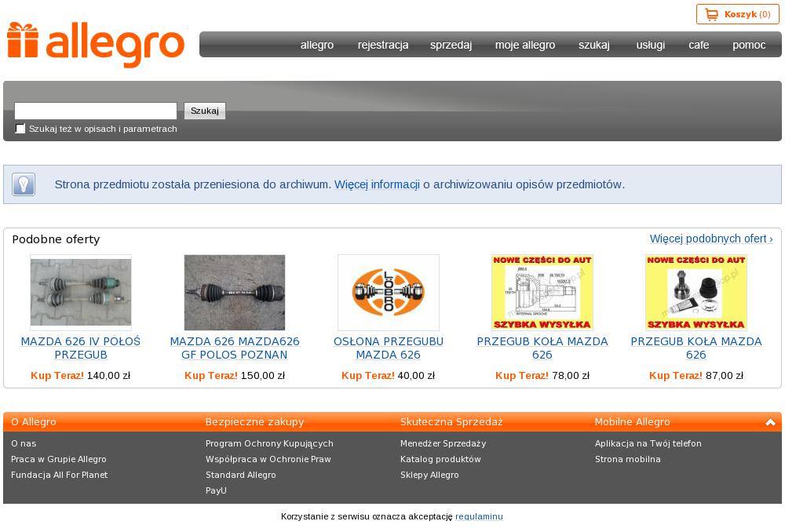Open Standard Allegro footer link
The height and width of the screenshot is (532, 785).
pos(241,475)
